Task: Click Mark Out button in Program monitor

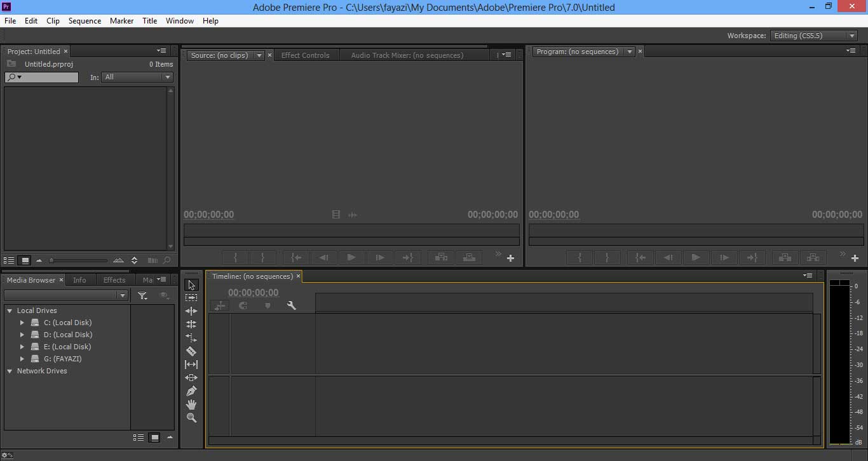Action: click(607, 257)
